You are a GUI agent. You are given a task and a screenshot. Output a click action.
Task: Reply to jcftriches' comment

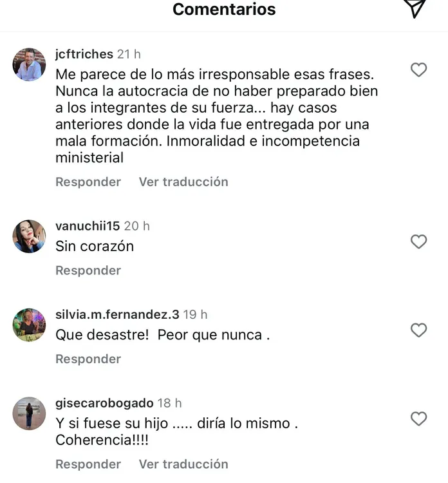(x=88, y=182)
